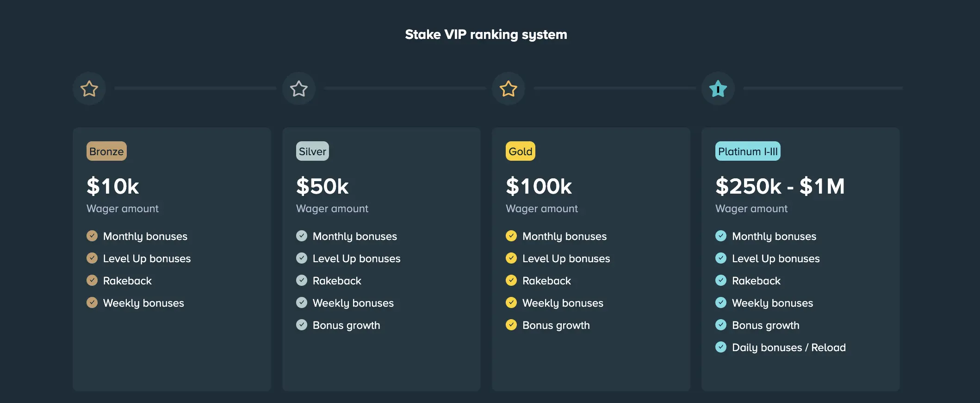980x403 pixels.
Task: Click the Bronze Monthly bonuses check icon
Action: click(x=92, y=236)
